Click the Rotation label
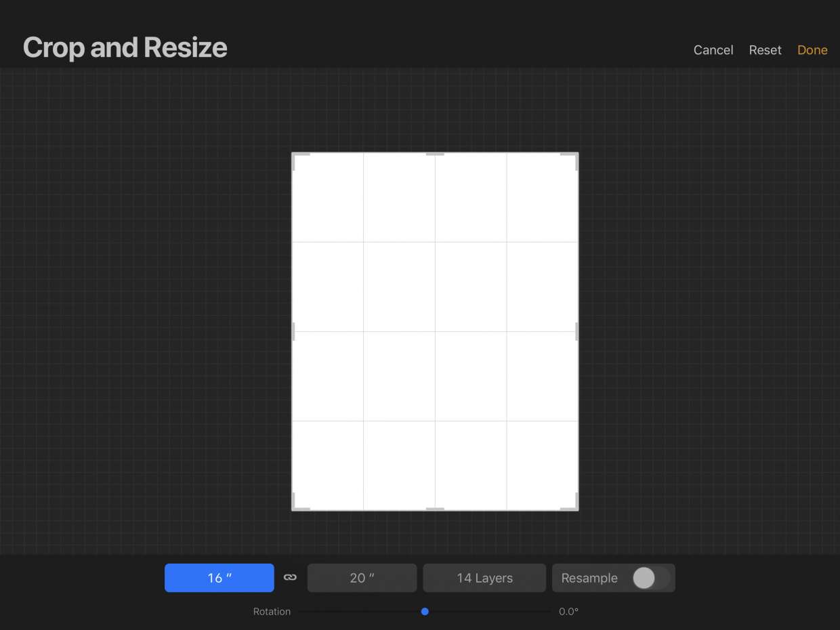Screen dimensions: 840x630 click(x=272, y=611)
